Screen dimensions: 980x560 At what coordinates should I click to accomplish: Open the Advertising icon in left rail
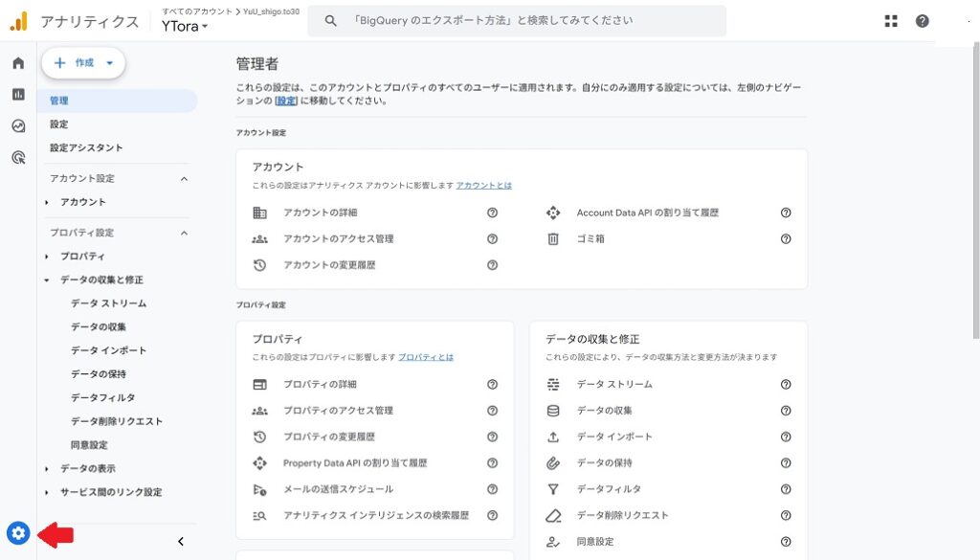pyautogui.click(x=18, y=158)
